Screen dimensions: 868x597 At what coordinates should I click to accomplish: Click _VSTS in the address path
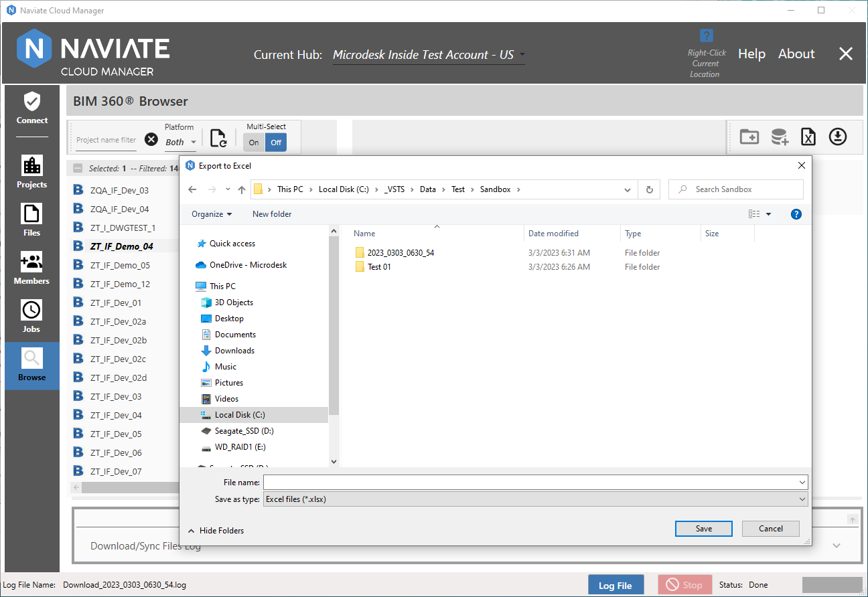coord(396,189)
